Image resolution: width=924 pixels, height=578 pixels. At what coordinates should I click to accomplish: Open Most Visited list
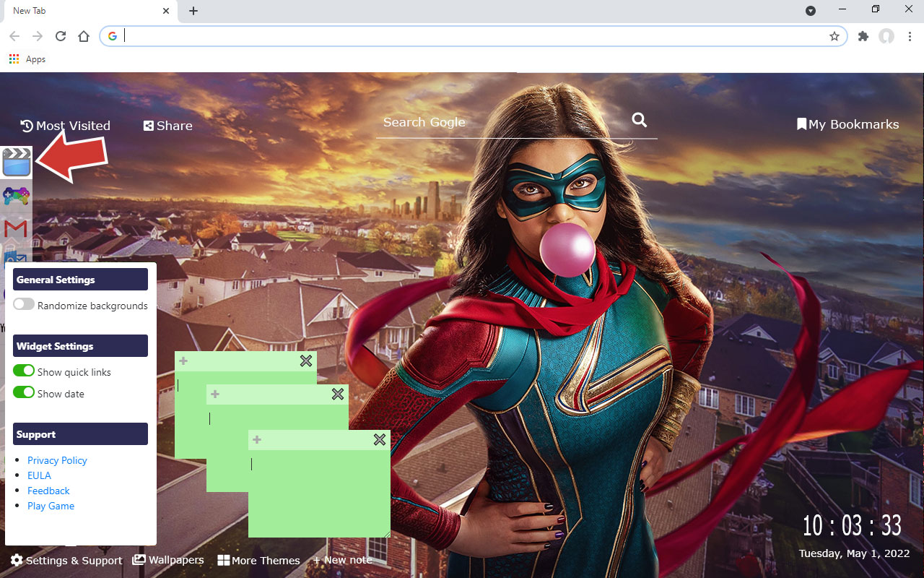click(x=66, y=126)
